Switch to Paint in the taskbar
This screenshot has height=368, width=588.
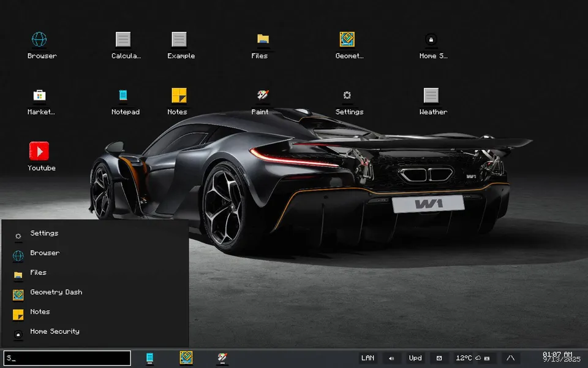pyautogui.click(x=222, y=358)
